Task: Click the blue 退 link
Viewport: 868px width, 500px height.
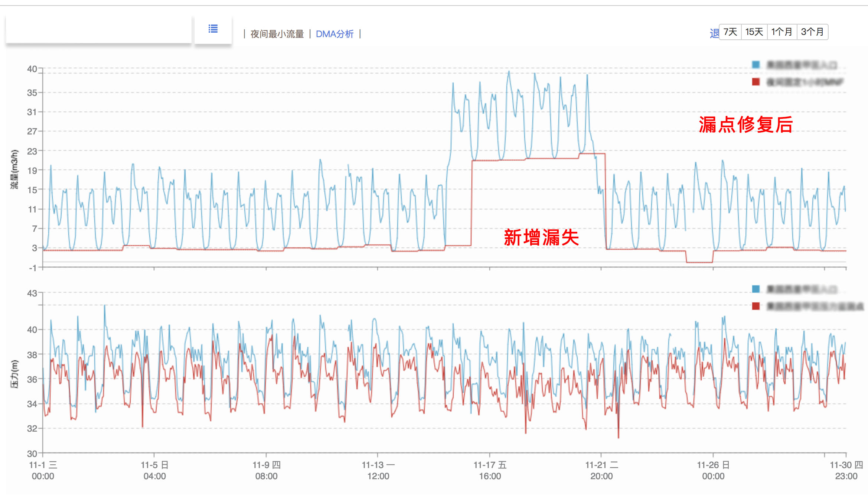Action: tap(714, 33)
